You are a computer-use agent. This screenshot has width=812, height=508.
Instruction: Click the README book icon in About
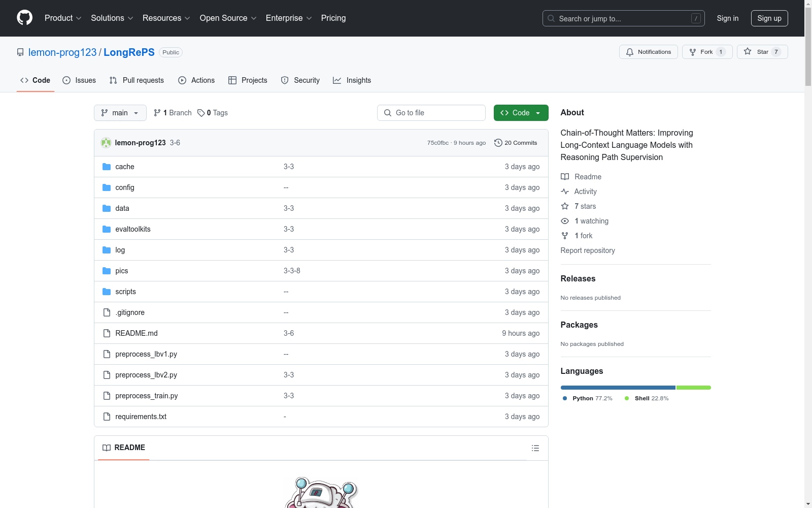pyautogui.click(x=565, y=177)
